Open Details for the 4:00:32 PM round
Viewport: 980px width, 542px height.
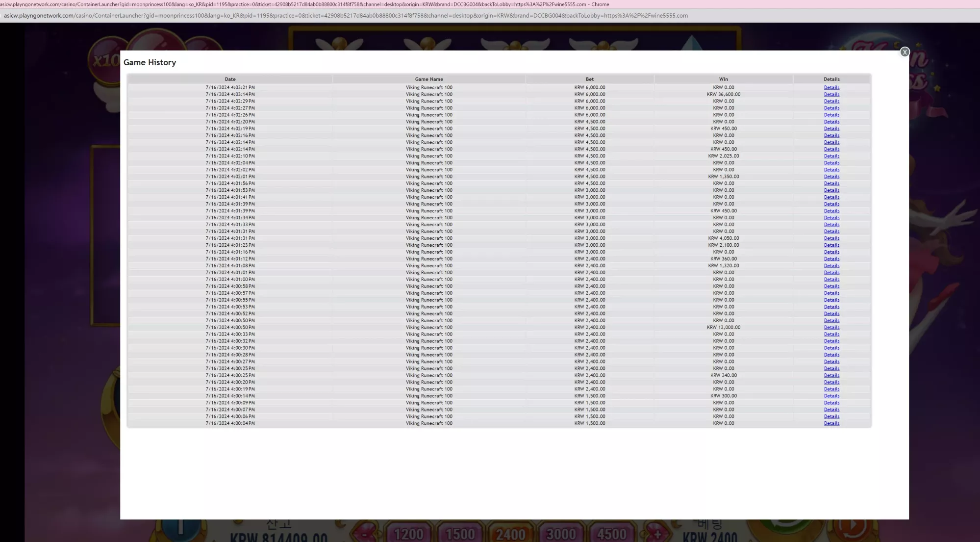pyautogui.click(x=831, y=341)
